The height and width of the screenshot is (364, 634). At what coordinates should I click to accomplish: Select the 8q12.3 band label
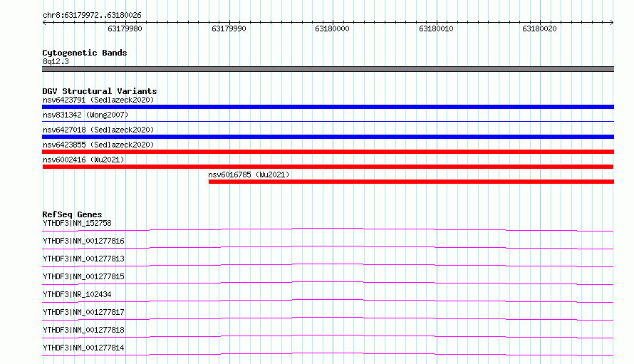point(56,61)
